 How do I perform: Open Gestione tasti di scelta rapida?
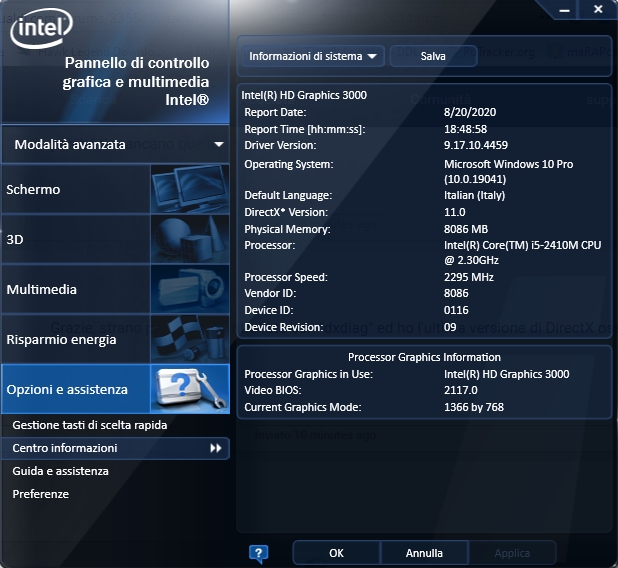[89, 425]
